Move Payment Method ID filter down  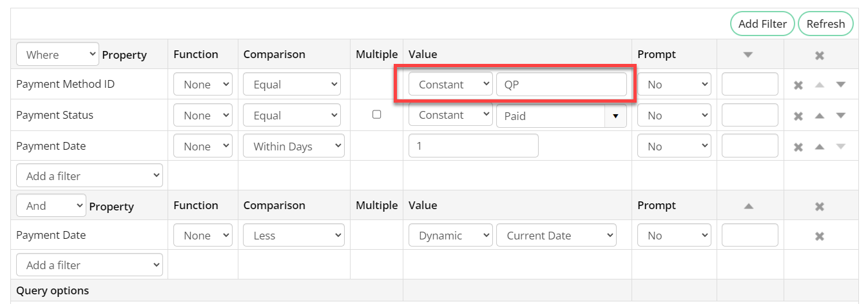840,85
